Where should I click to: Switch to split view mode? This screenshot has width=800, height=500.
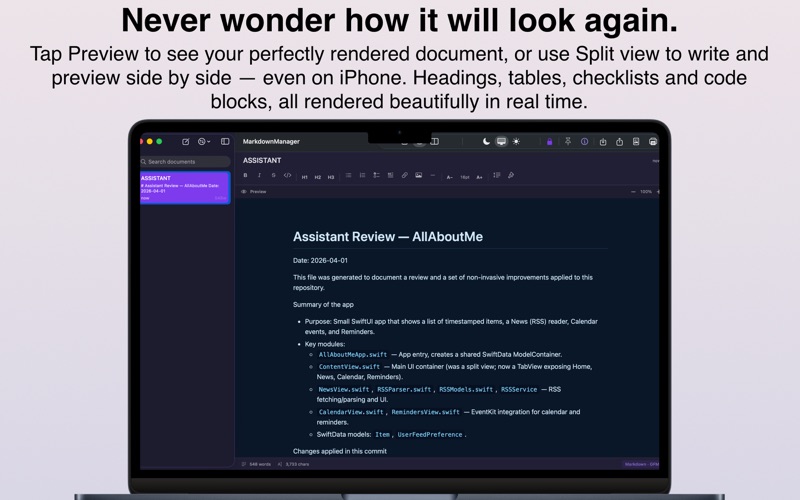point(435,142)
